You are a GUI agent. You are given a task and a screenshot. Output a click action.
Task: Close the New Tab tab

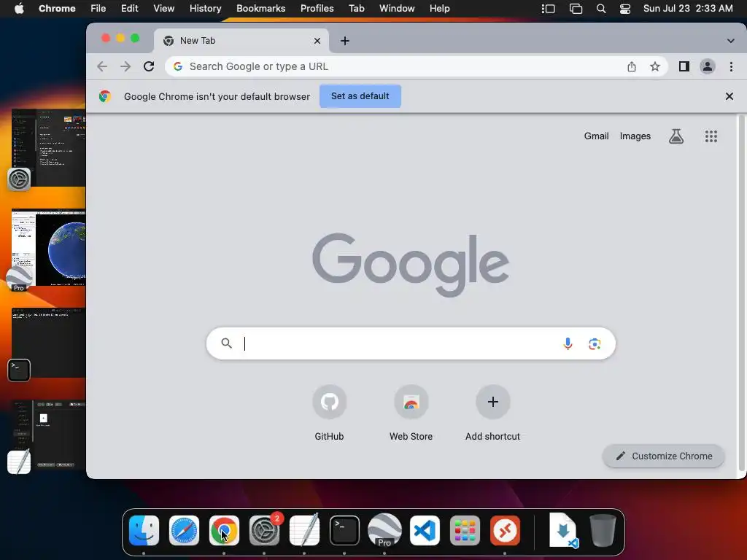[317, 41]
